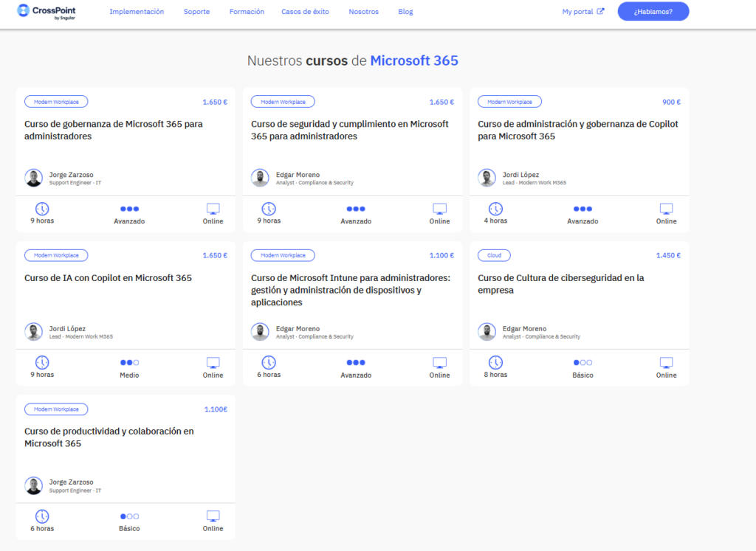Screen dimensions: 756x551
Task: Click Jorge Zarzoso avatar on gobernanza card
Action: point(34,178)
